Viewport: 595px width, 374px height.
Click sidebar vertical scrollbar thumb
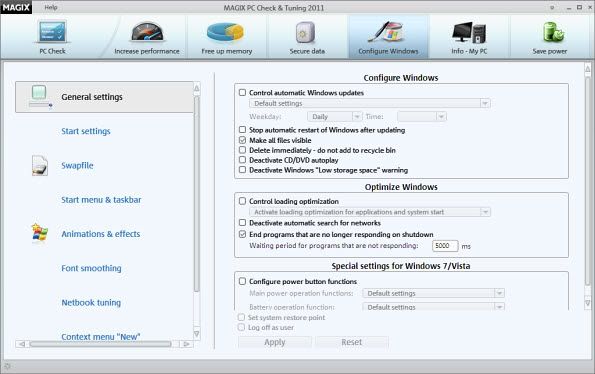[197, 194]
